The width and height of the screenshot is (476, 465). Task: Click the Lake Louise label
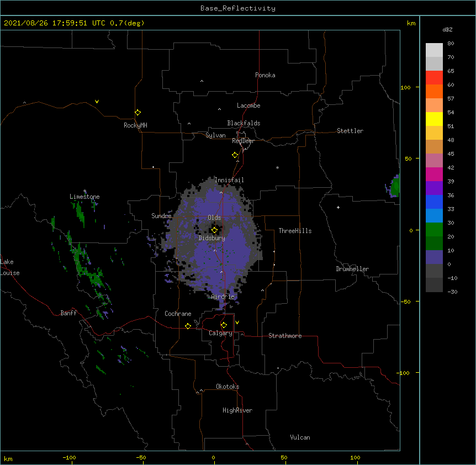pyautogui.click(x=10, y=267)
